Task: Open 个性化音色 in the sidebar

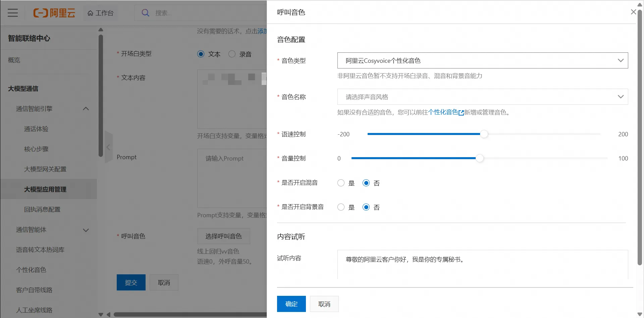Action: (x=31, y=270)
